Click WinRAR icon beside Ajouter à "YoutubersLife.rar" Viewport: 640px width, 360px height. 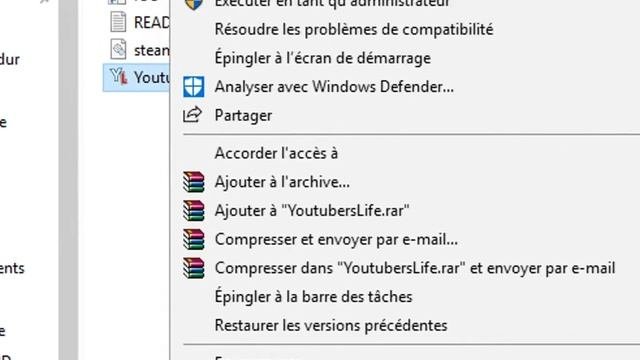click(x=193, y=211)
